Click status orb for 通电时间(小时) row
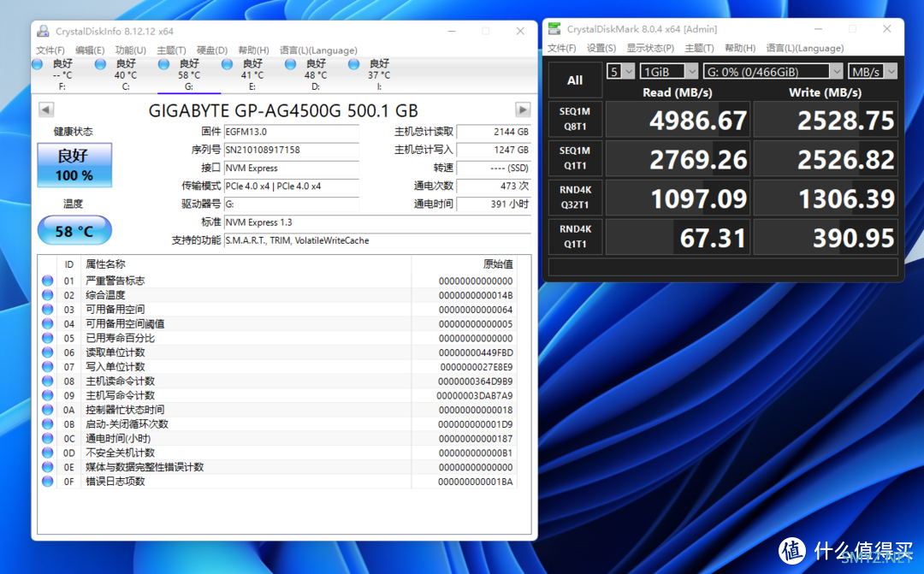The height and width of the screenshot is (574, 924). pyautogui.click(x=48, y=438)
